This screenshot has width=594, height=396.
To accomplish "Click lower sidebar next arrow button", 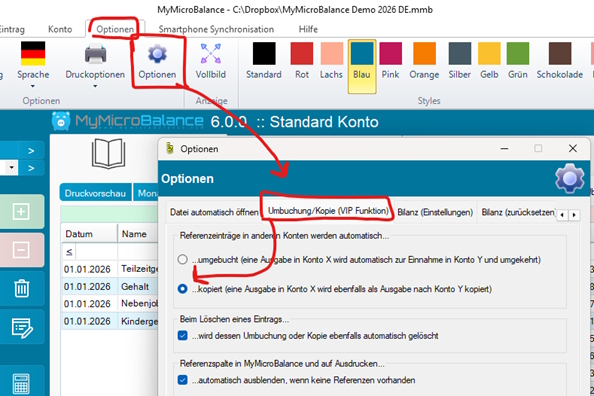I will point(31,168).
